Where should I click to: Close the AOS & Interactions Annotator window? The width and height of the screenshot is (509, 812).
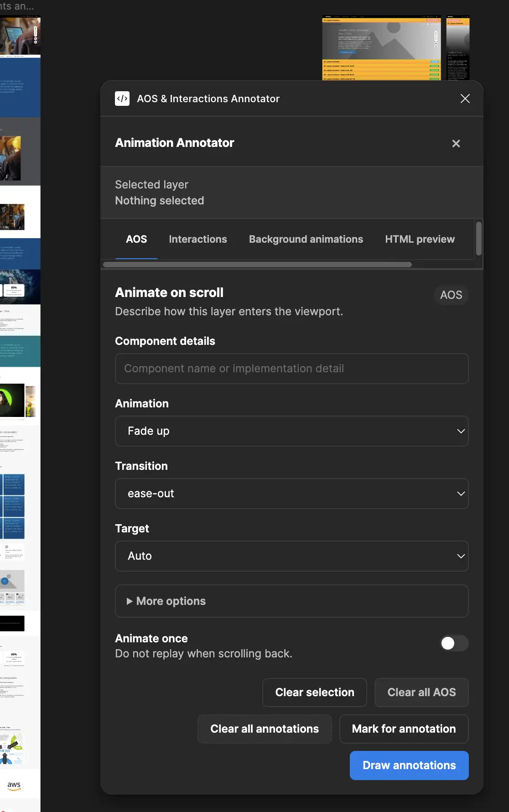pyautogui.click(x=465, y=99)
